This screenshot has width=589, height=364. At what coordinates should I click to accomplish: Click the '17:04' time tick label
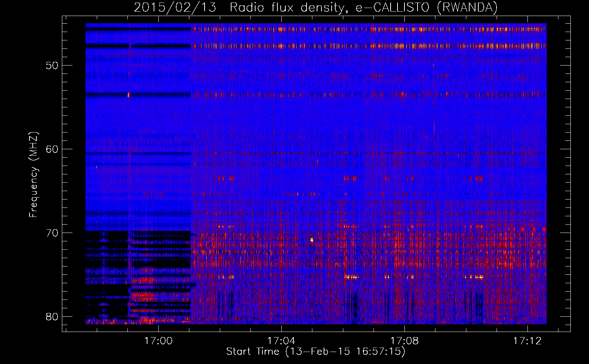coord(281,341)
